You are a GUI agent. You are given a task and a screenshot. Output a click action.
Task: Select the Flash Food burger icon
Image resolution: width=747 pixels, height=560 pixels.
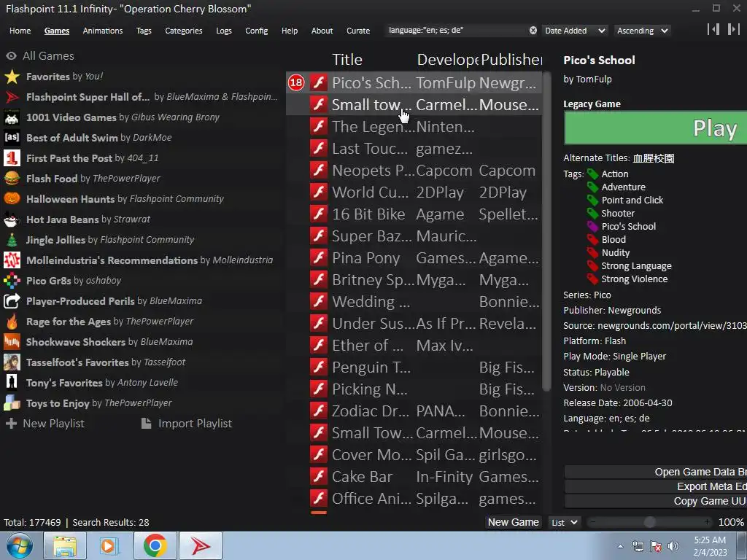point(12,179)
